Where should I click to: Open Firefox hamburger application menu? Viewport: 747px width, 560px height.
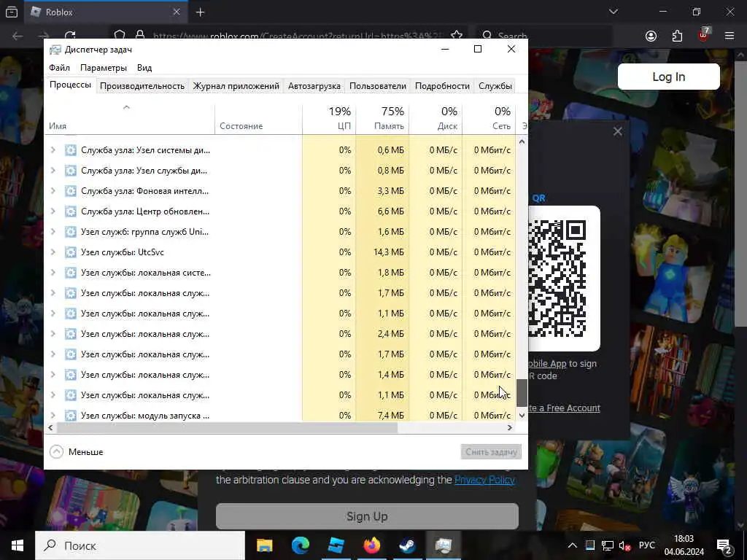pyautogui.click(x=729, y=36)
